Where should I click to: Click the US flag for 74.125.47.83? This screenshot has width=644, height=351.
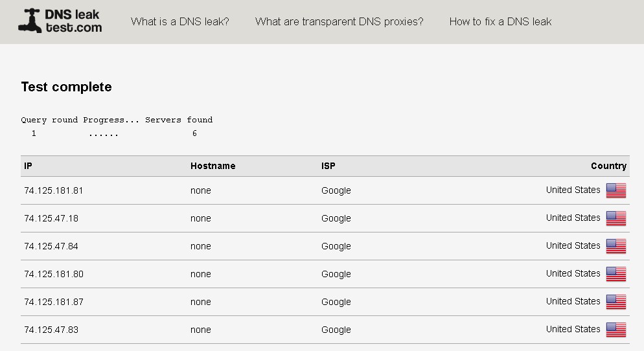616,330
